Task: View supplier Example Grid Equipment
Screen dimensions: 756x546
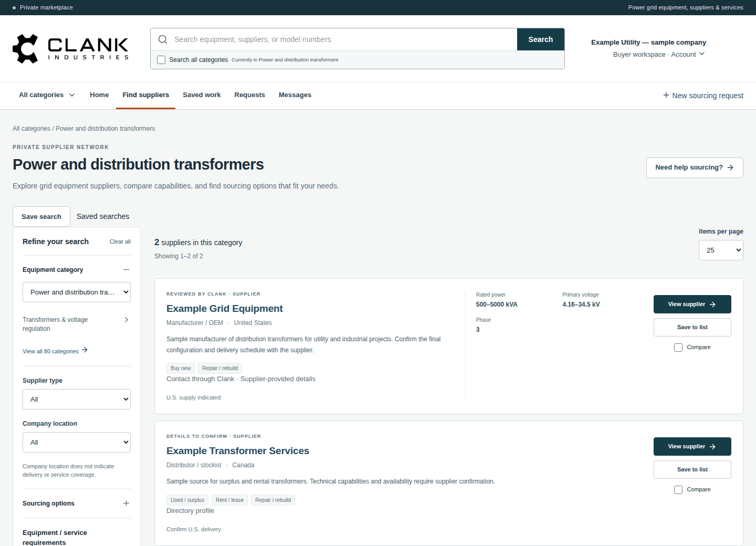Action: [692, 304]
